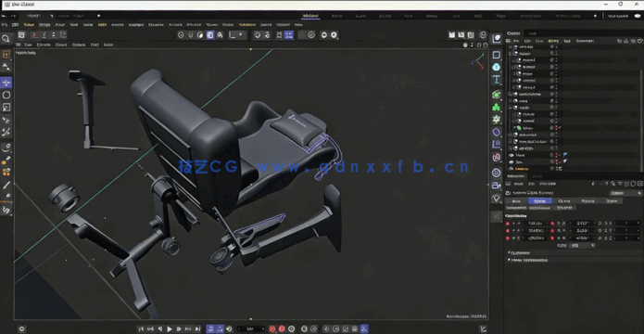Click the bottom-left timeline settings circle icon
Image resolution: width=644 pixels, height=334 pixels.
coord(21,329)
